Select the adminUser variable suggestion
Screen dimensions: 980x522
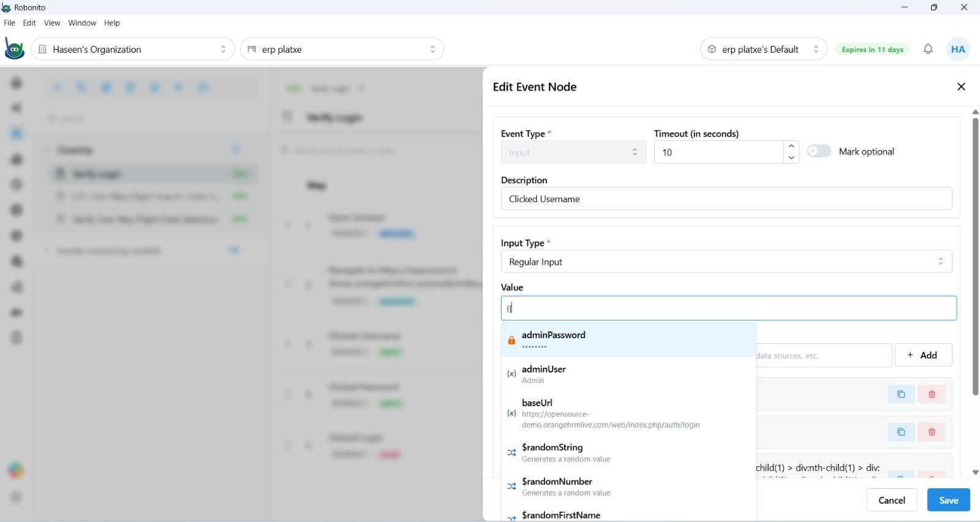click(x=628, y=374)
